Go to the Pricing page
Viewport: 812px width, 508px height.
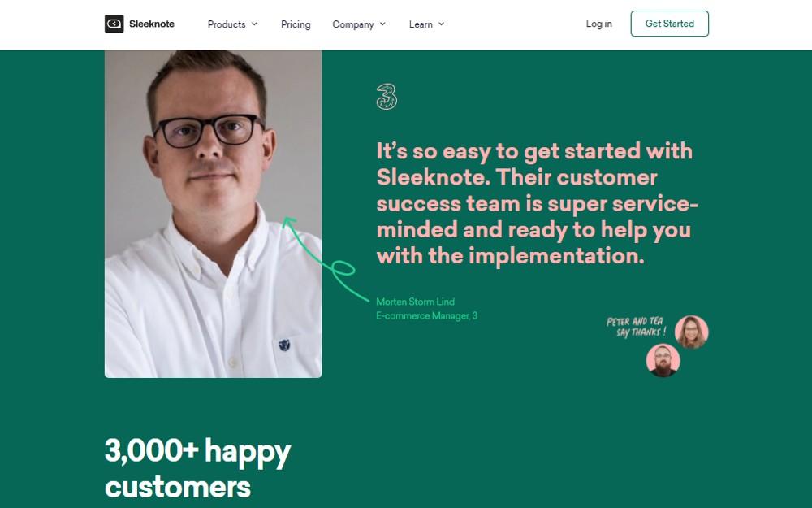pyautogui.click(x=296, y=24)
